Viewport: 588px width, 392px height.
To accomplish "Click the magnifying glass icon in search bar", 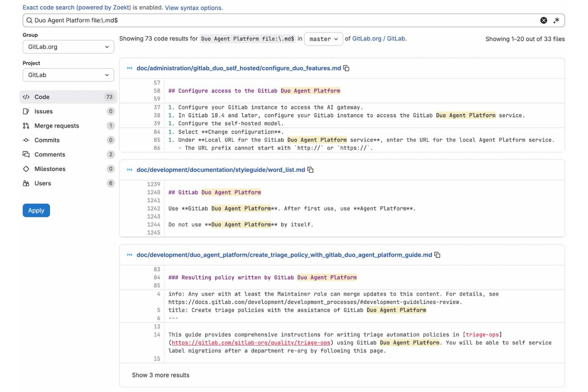I will coord(29,20).
